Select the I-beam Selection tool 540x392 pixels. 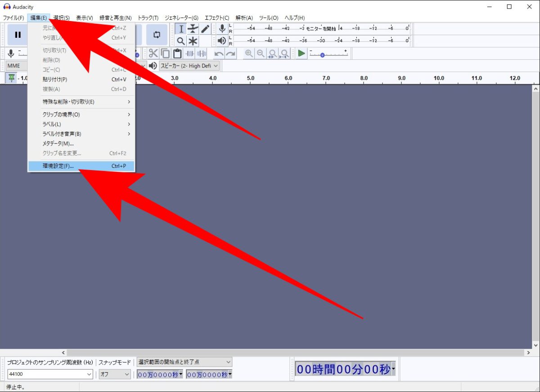click(x=181, y=29)
